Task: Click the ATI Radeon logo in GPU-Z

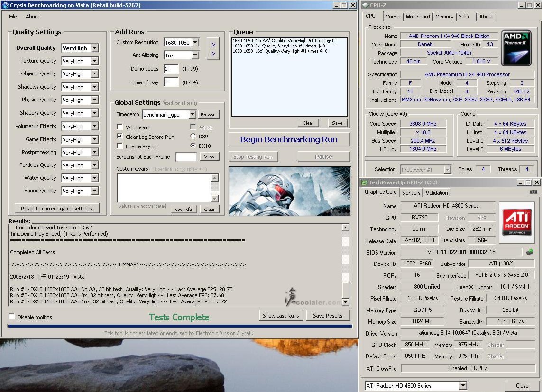Action: [x=517, y=221]
